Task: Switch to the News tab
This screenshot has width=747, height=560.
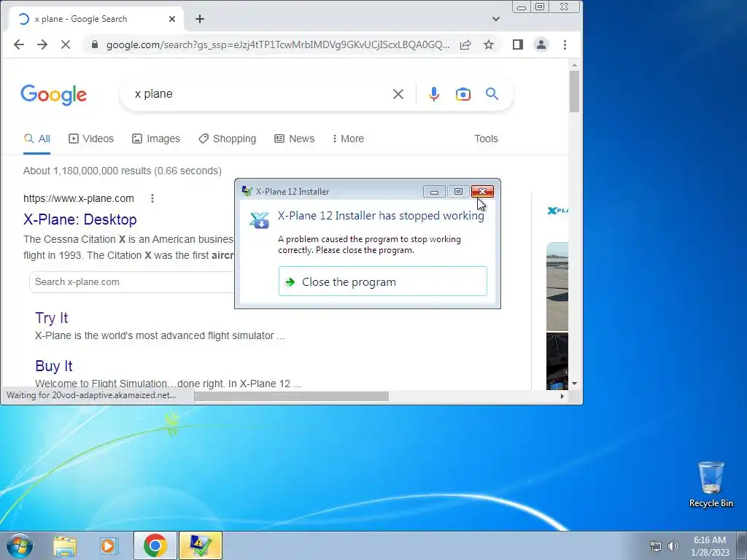Action: pos(295,139)
